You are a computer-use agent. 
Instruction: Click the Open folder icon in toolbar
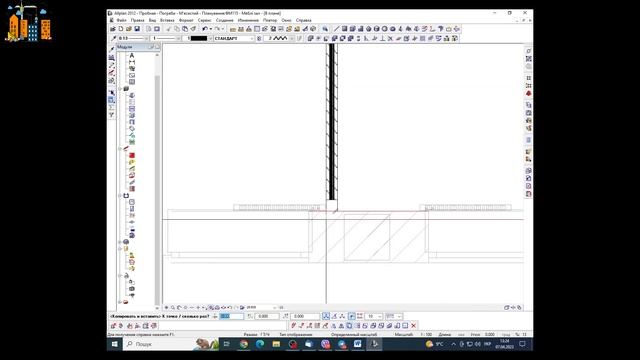click(129, 29)
